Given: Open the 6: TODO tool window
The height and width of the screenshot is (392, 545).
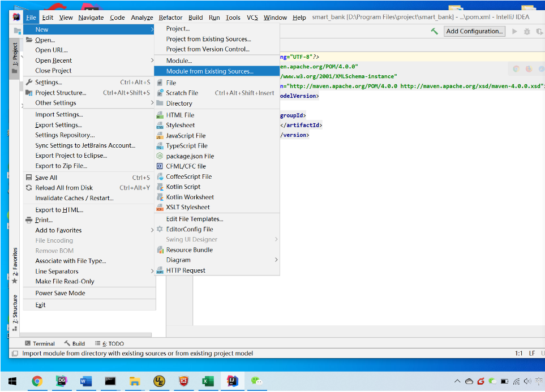Looking at the screenshot, I should click(109, 344).
